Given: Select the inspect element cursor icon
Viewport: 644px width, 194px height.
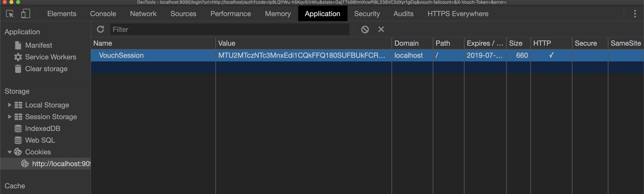Looking at the screenshot, I should click(10, 14).
